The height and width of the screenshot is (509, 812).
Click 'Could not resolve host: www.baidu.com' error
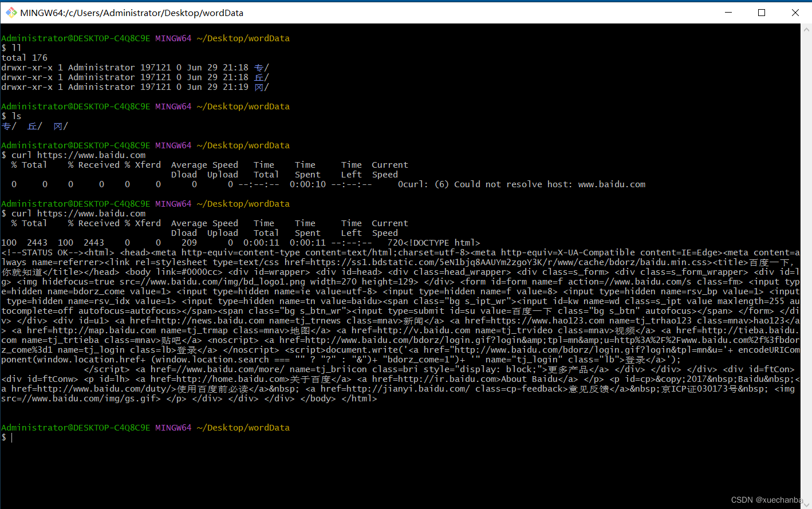coord(550,184)
